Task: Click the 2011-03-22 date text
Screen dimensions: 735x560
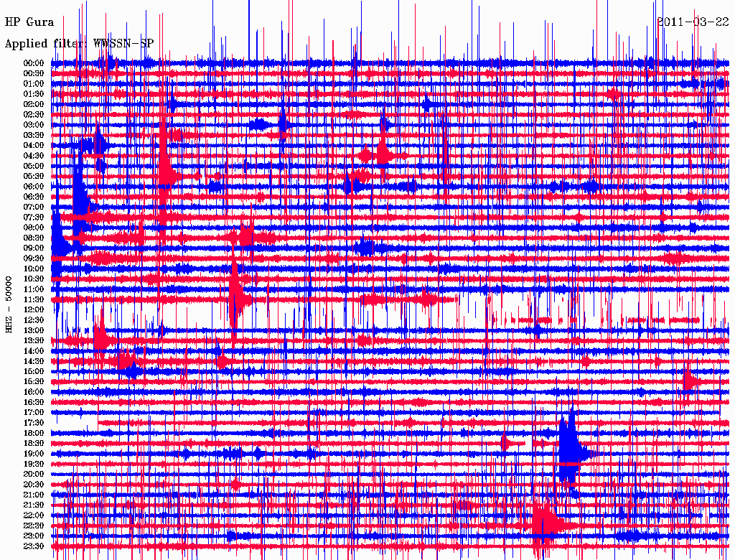Action: [x=693, y=22]
